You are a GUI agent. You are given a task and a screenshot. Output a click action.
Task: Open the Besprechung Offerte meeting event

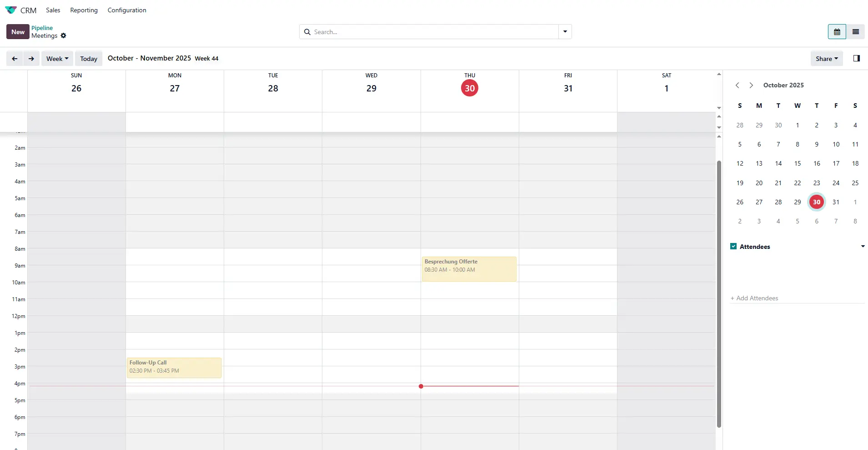click(x=469, y=268)
